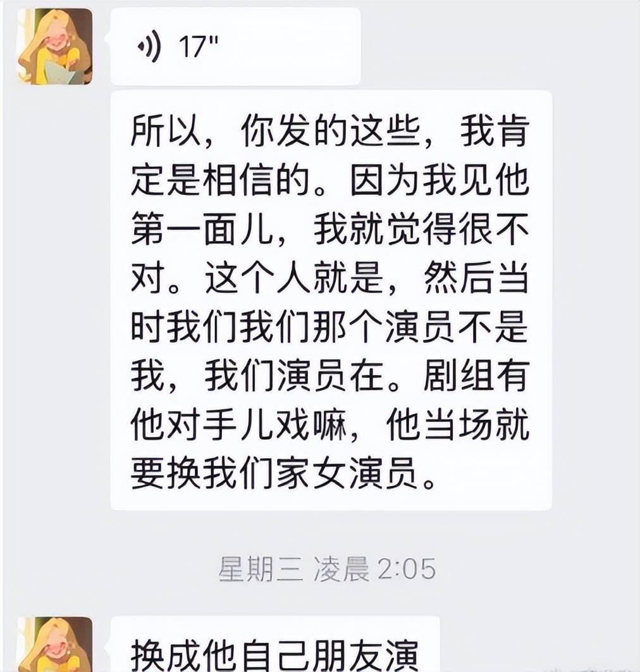Image resolution: width=640 pixels, height=672 pixels.
Task: Open the avatar next to "换成他自己朋友演"
Action: [54, 644]
